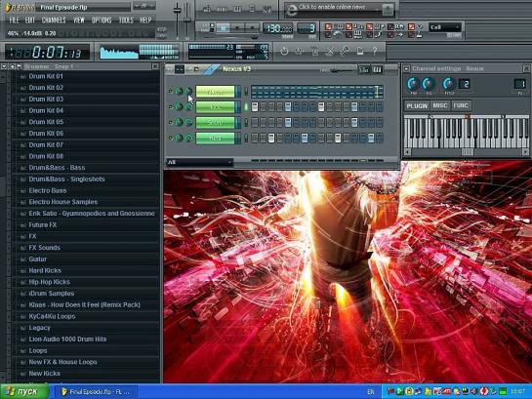Toggle the first red checkbox in recording panel

[x=328, y=26]
